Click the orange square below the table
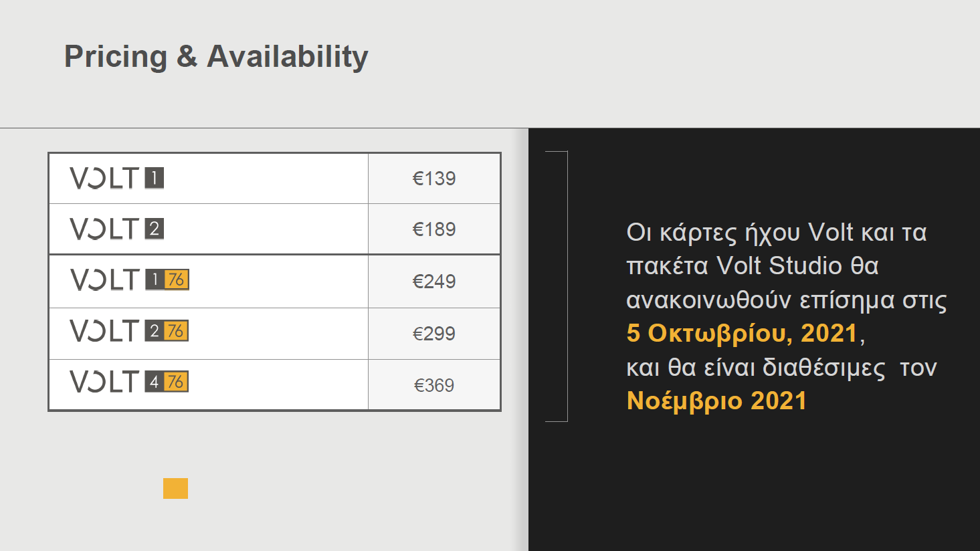 175,488
